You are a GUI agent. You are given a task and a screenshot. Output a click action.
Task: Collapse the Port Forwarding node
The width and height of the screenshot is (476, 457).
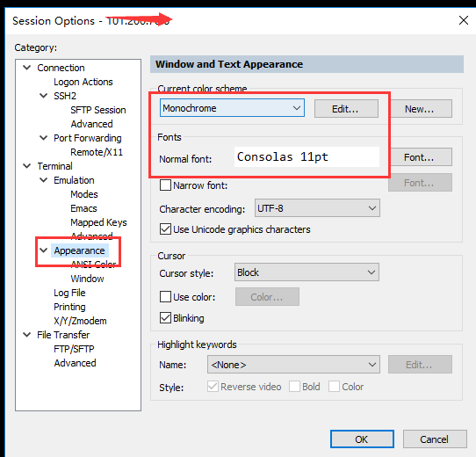coord(44,138)
